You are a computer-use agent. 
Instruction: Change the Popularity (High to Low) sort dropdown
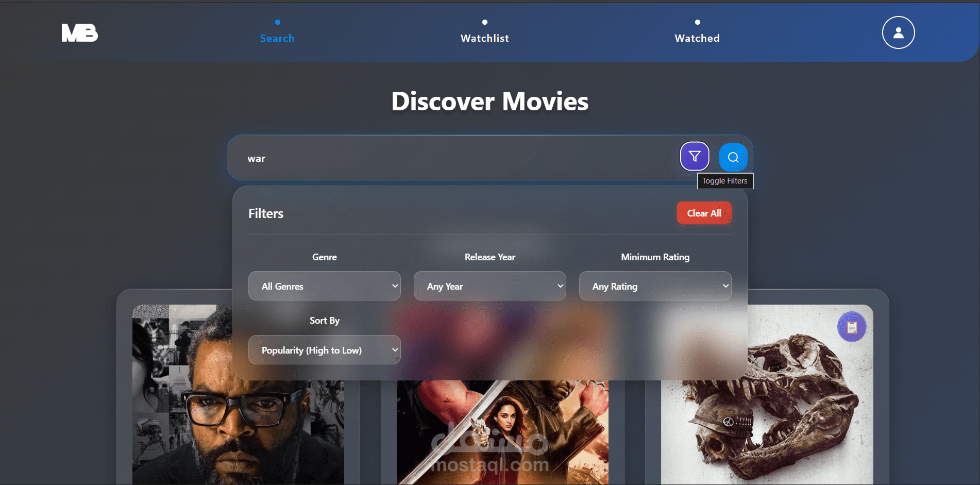[324, 349]
